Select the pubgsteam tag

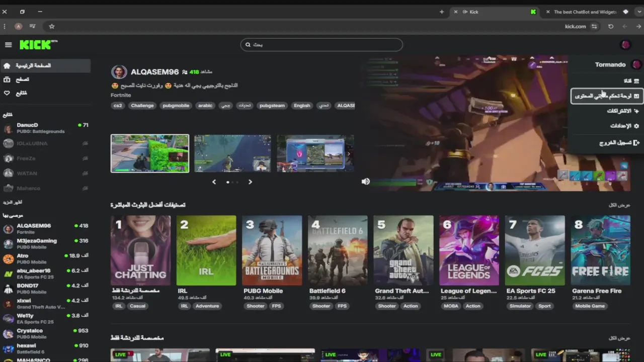272,106
